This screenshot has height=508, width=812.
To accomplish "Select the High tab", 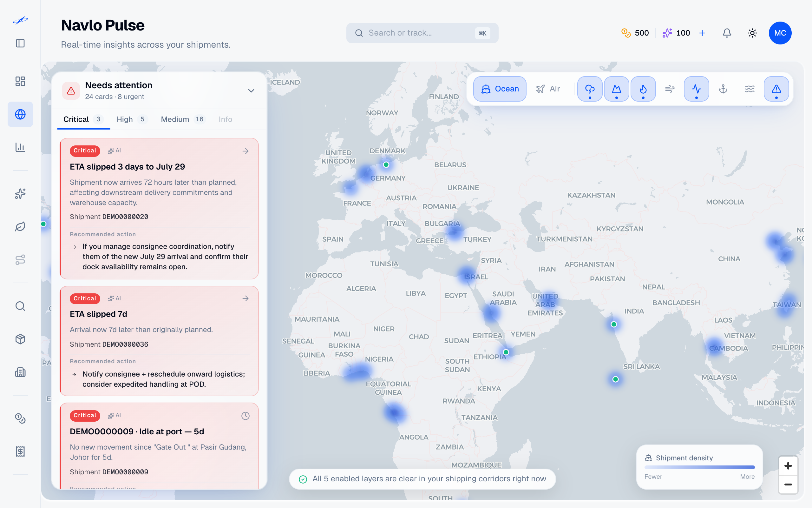I will 132,119.
